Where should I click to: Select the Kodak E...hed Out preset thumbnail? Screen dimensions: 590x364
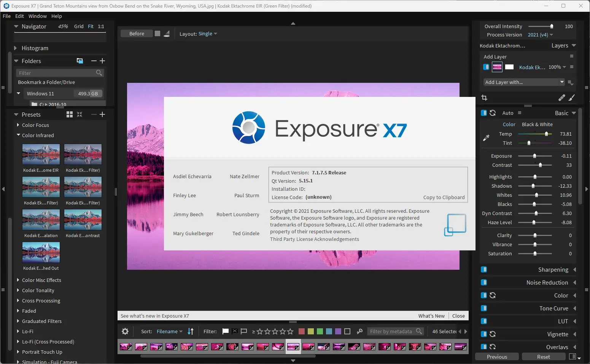(x=41, y=252)
